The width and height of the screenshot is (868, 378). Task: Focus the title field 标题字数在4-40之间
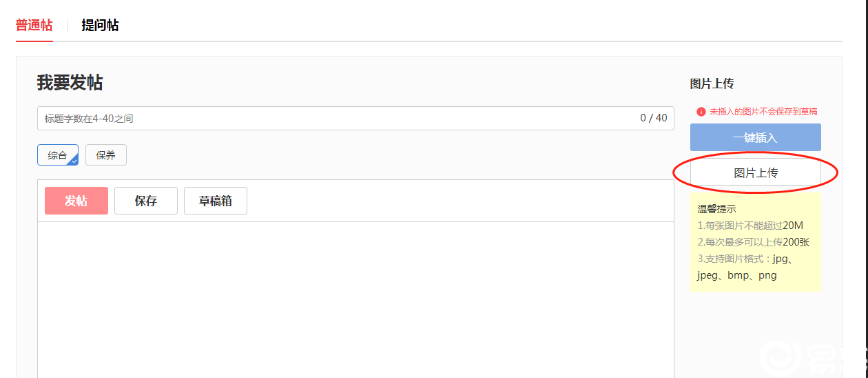point(355,118)
